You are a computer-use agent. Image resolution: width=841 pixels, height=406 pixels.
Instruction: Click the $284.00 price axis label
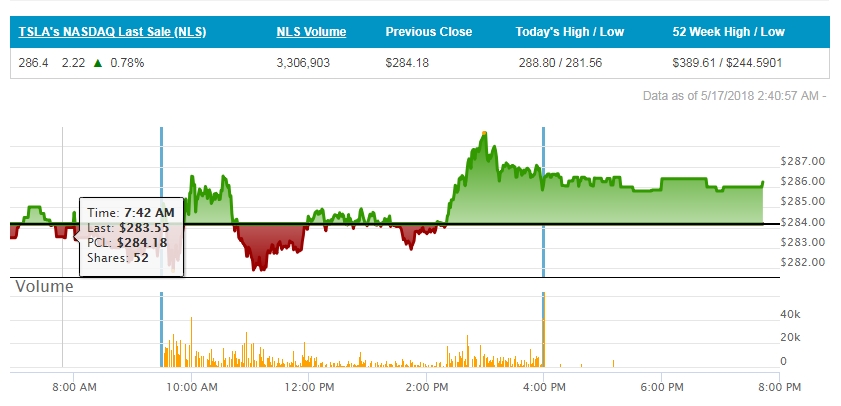coord(804,223)
